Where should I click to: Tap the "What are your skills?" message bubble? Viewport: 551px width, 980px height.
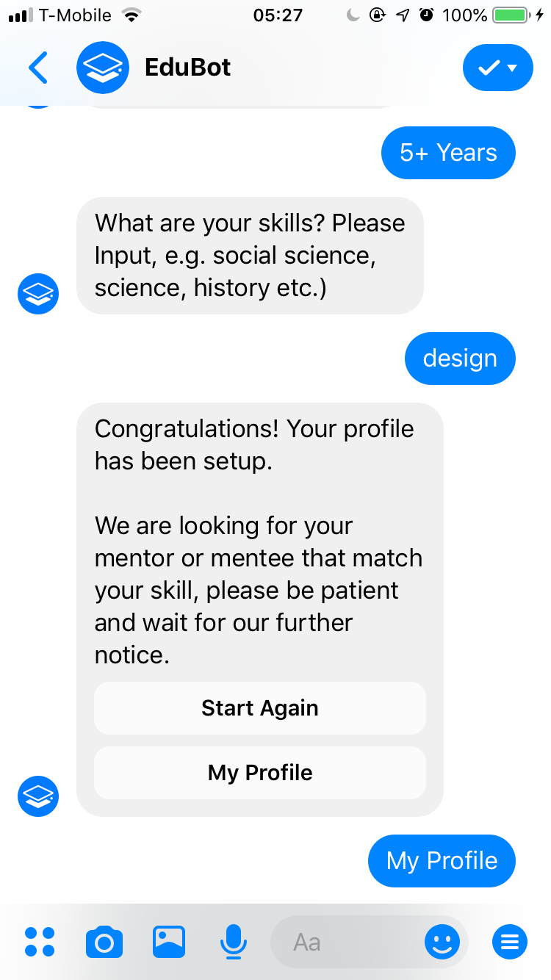(x=250, y=256)
